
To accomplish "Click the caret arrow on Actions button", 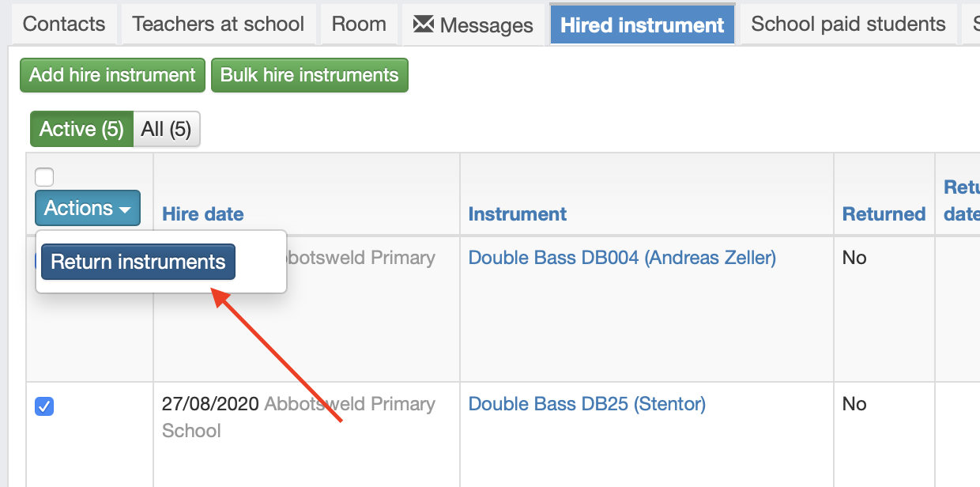I will (x=125, y=210).
